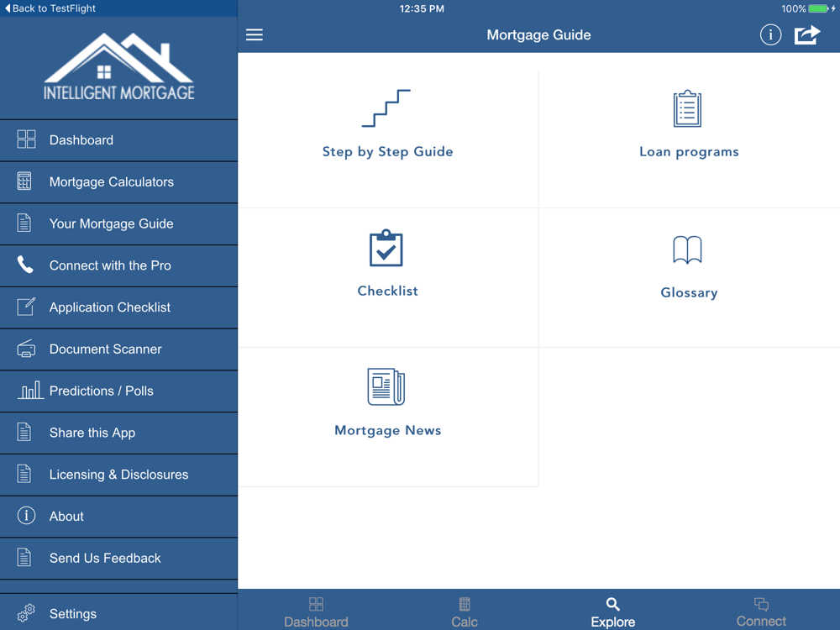
Task: Tap the info circle icon in header
Action: [770, 34]
